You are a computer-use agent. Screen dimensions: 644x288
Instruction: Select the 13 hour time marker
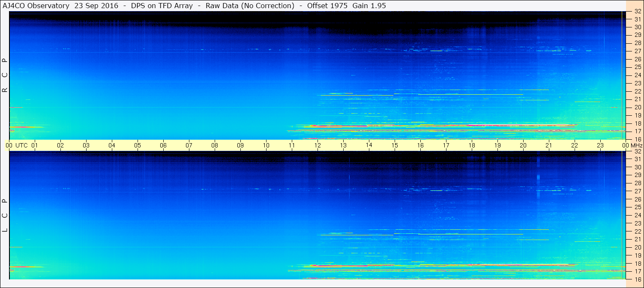click(x=343, y=145)
